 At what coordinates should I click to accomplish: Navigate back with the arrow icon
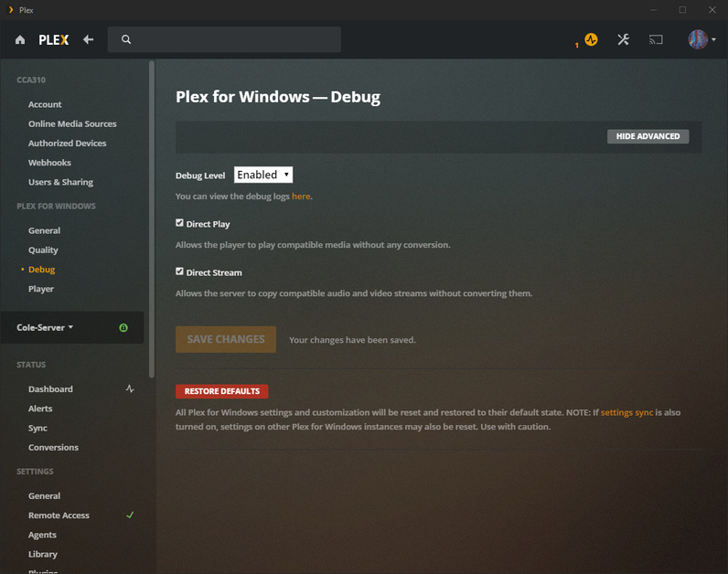(x=88, y=40)
